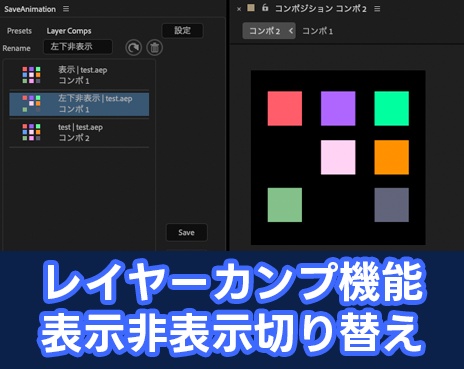The image size is (464, 369).
Task: Click the 設定 settings button
Action: (182, 31)
